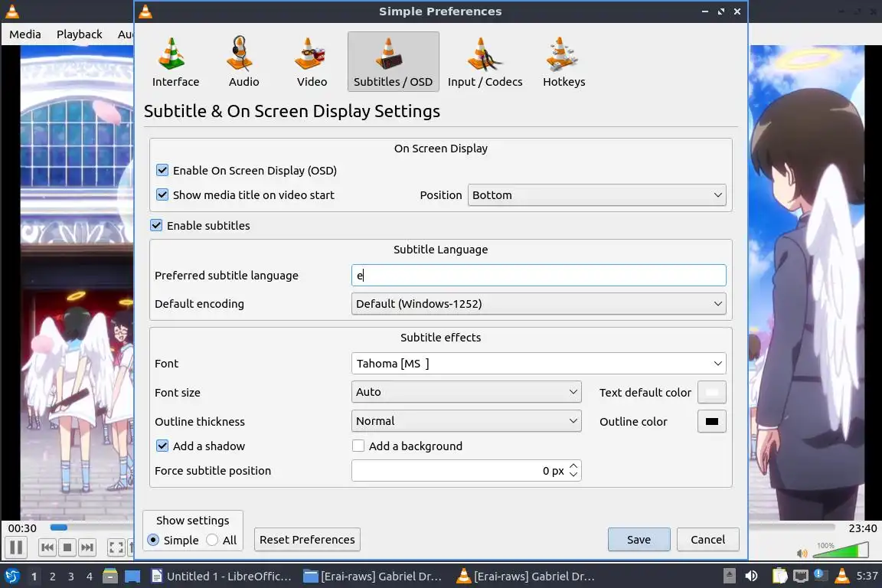Select the Subtitles / OSD category
The width and height of the screenshot is (882, 588).
[x=394, y=62]
